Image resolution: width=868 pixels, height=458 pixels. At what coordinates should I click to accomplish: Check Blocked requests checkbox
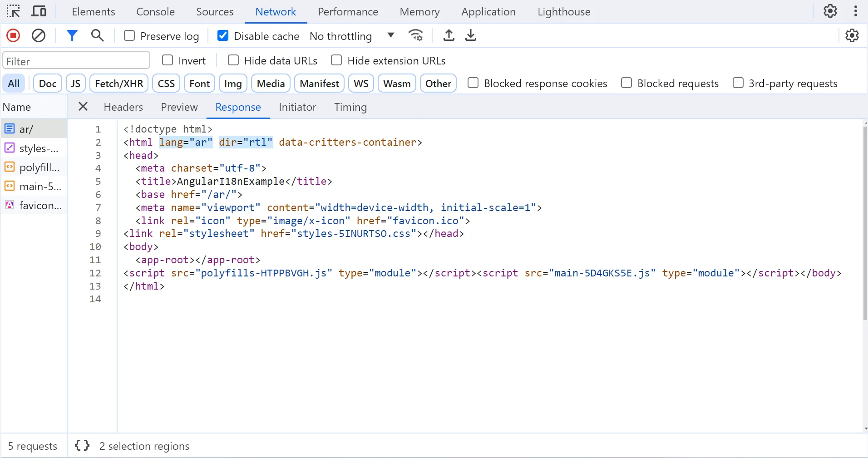[x=626, y=83]
